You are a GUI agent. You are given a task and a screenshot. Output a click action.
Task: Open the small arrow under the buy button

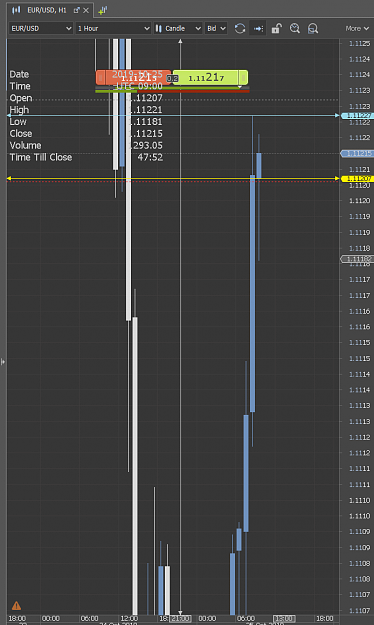point(240,87)
